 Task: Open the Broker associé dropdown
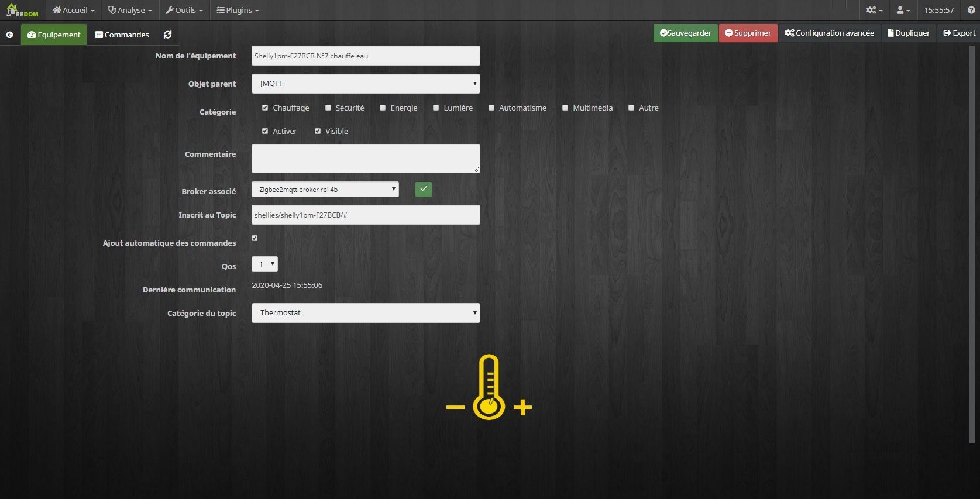pyautogui.click(x=325, y=189)
